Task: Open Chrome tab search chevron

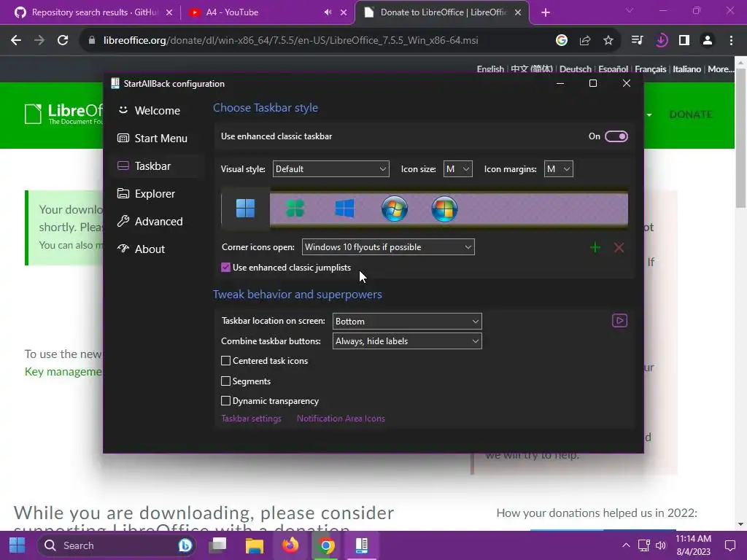Action: coord(630,10)
